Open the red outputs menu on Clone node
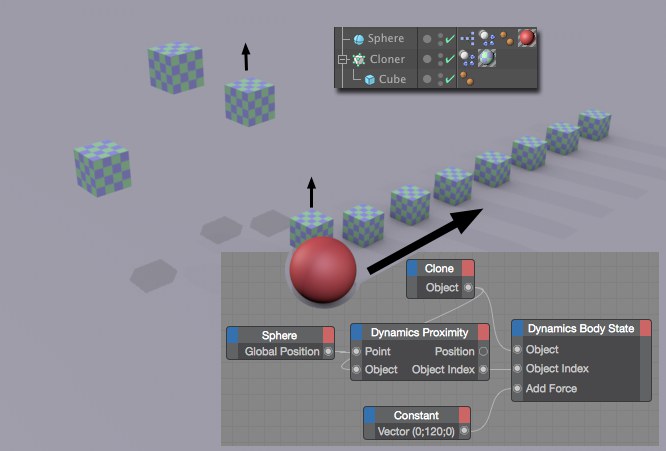The image size is (666, 451). pyautogui.click(x=468, y=268)
